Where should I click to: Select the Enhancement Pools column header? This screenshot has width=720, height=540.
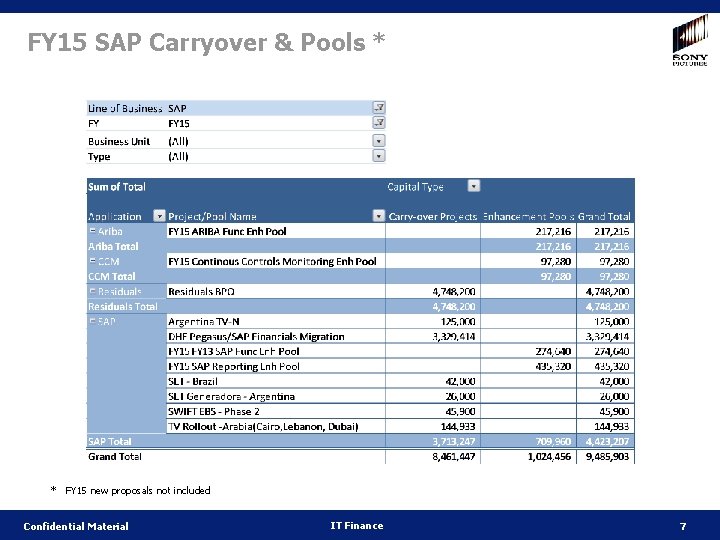click(529, 216)
